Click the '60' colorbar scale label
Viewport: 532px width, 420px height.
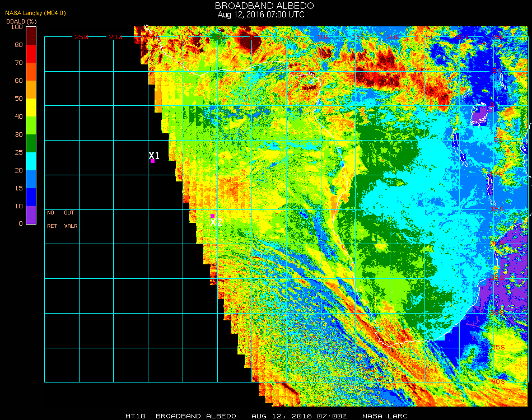18,81
